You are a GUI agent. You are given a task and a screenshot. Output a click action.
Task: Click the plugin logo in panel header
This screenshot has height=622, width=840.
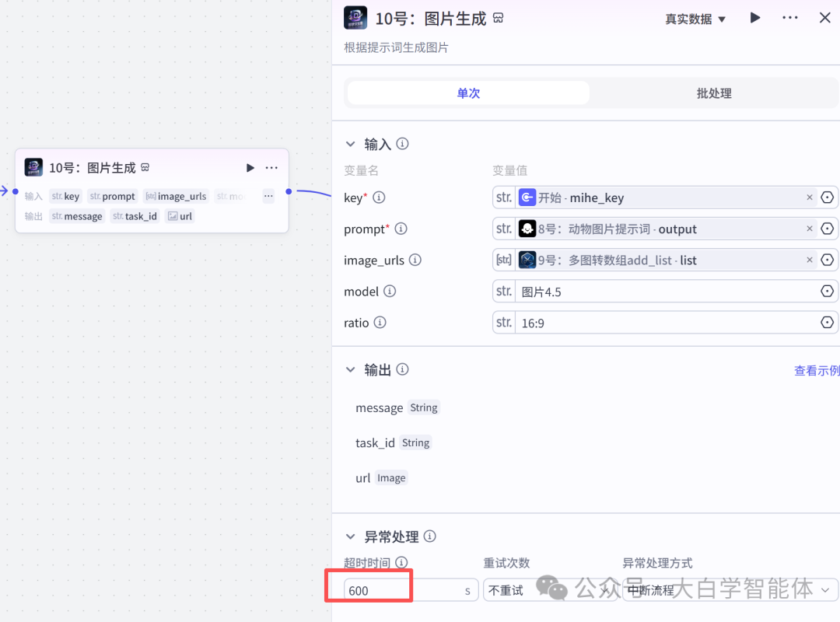pyautogui.click(x=355, y=18)
